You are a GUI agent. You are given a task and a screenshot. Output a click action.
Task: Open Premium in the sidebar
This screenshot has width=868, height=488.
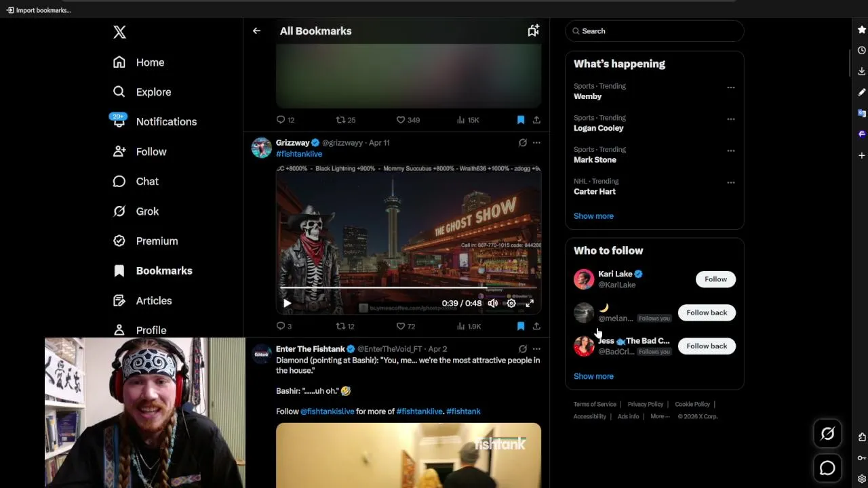pyautogui.click(x=145, y=241)
